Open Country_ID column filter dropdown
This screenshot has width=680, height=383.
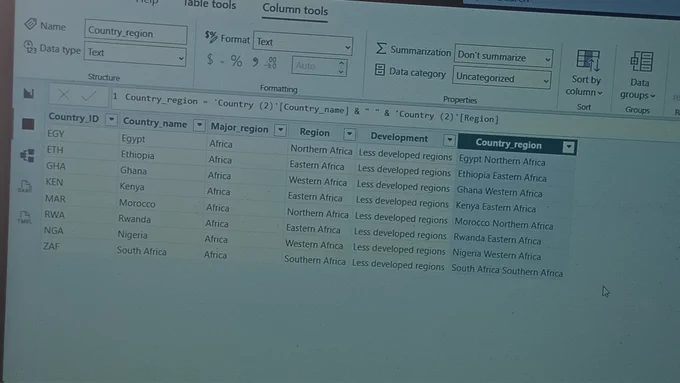tap(111, 119)
